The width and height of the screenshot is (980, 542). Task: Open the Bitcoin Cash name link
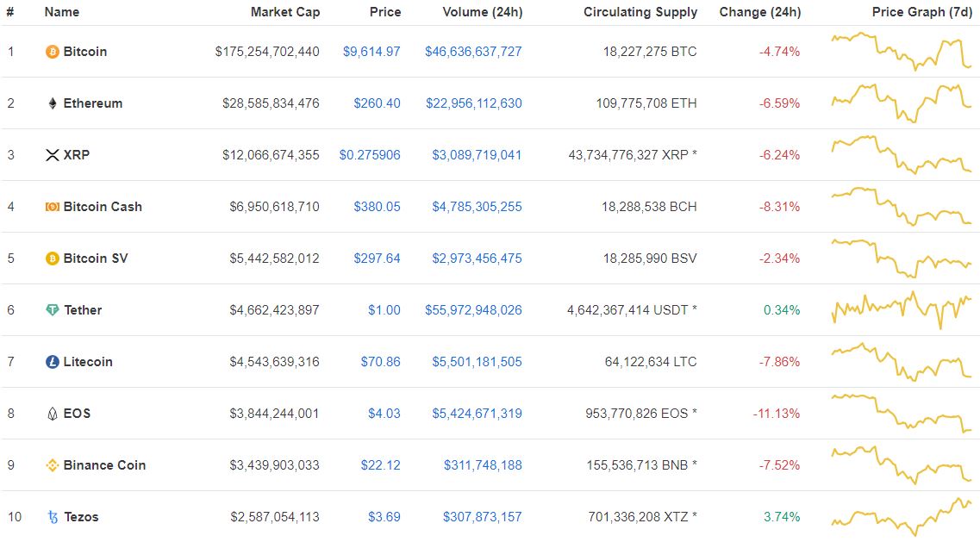point(103,206)
